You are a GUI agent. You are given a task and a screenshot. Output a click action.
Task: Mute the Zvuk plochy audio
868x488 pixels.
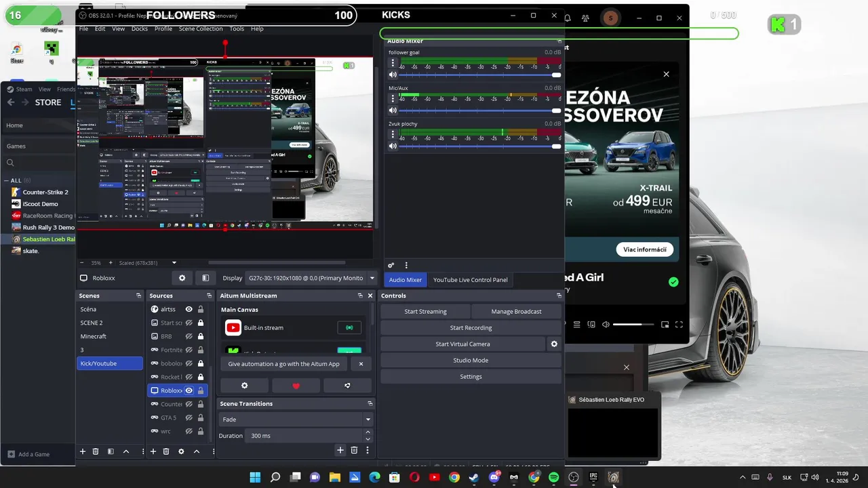393,146
